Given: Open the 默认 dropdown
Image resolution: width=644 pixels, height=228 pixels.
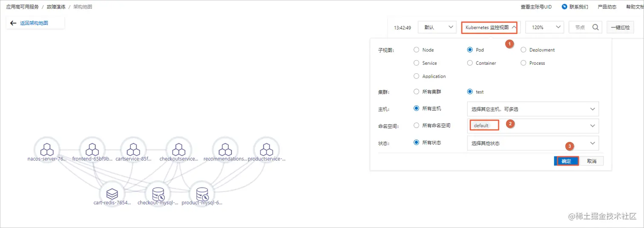Looking at the screenshot, I should (437, 27).
